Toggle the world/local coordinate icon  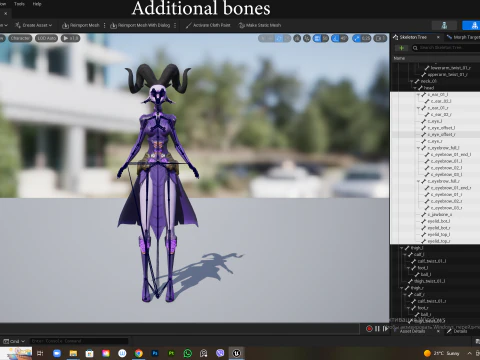[x=297, y=39]
